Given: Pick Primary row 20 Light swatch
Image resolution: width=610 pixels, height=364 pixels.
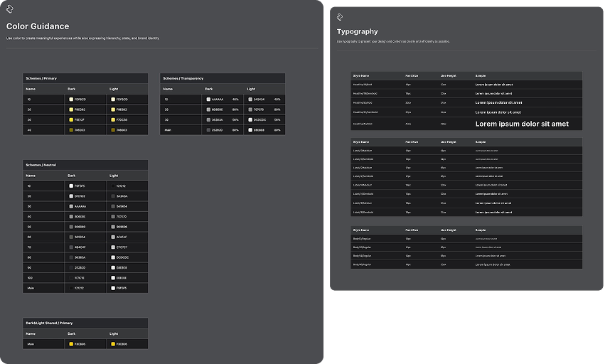Looking at the screenshot, I should pos(113,109).
